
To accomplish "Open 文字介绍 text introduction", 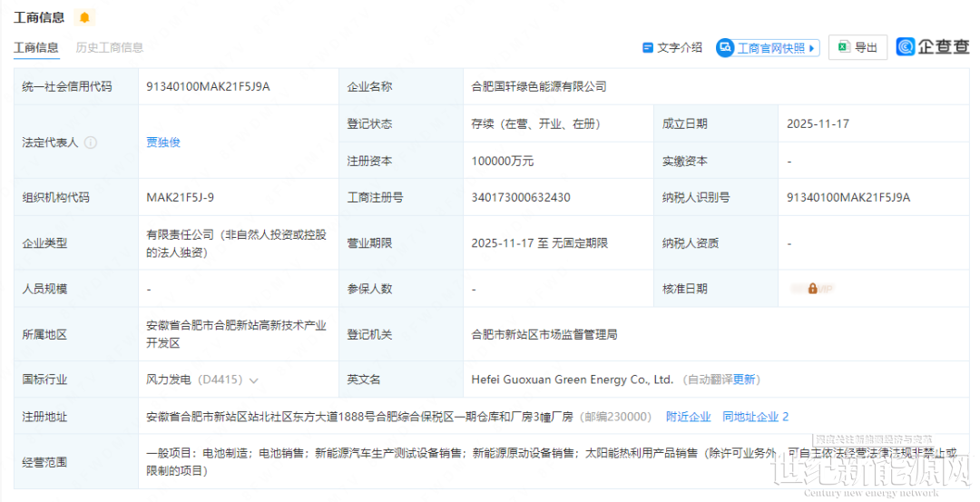I will pyautogui.click(x=671, y=47).
